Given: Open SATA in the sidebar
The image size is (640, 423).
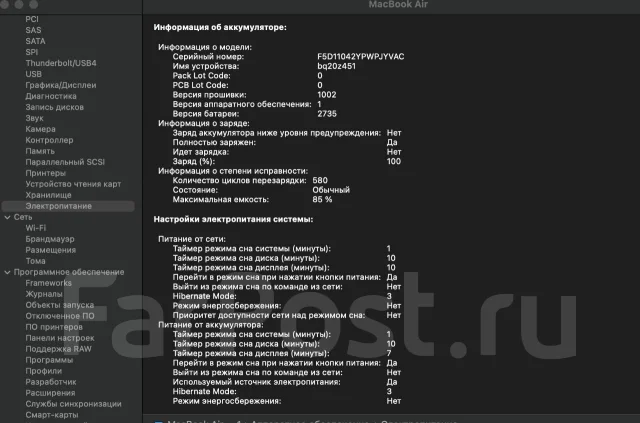Looking at the screenshot, I should pyautogui.click(x=36, y=41).
